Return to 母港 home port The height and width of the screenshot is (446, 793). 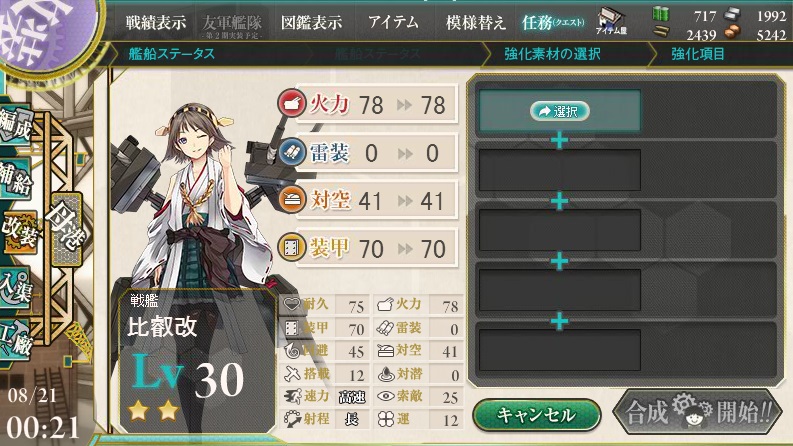pos(66,229)
